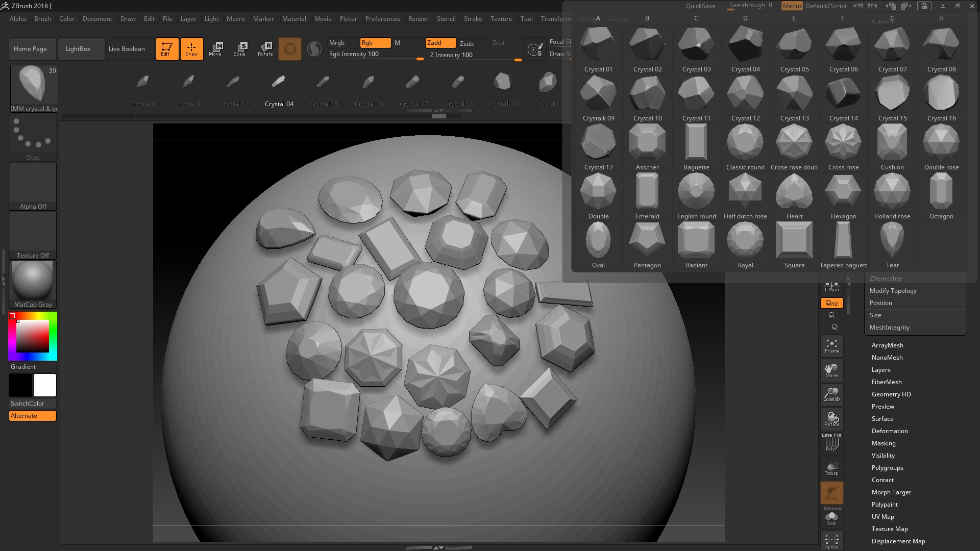This screenshot has width=980, height=551.
Task: Click the Frame icon in right shelf
Action: tap(831, 346)
